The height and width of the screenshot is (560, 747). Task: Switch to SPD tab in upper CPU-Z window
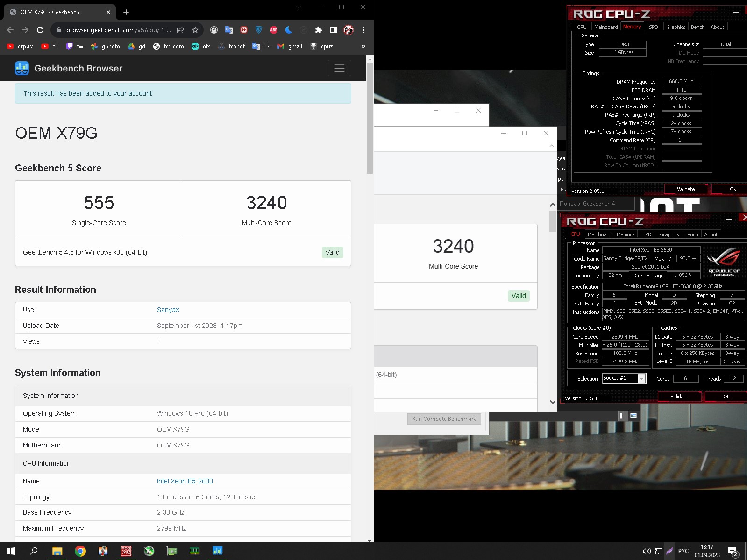click(654, 27)
